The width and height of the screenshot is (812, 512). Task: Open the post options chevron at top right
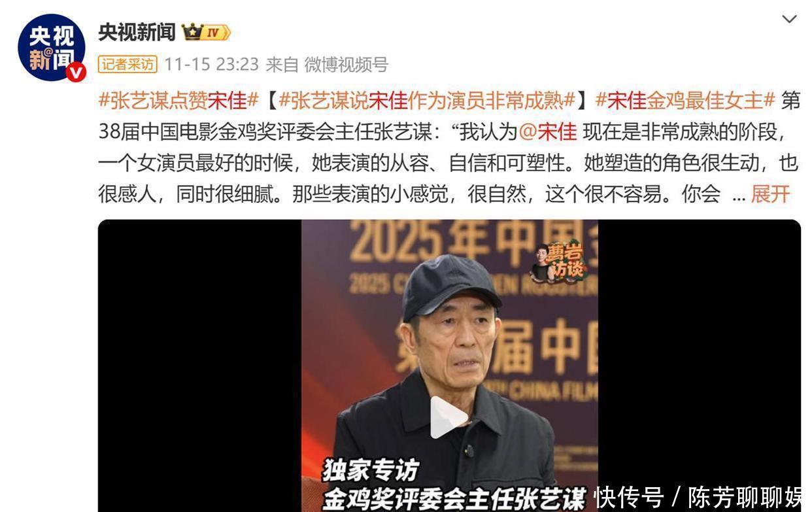[790, 19]
